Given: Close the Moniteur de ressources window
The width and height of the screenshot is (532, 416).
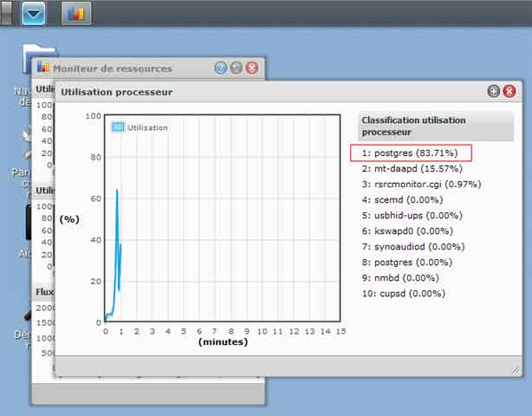Looking at the screenshot, I should pyautogui.click(x=251, y=68).
